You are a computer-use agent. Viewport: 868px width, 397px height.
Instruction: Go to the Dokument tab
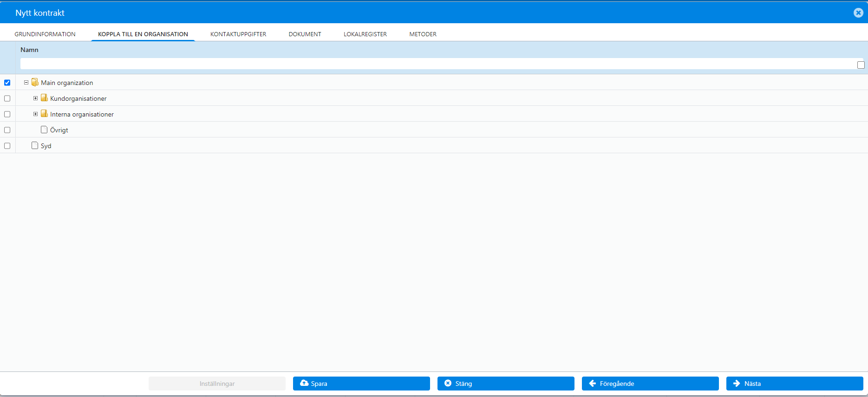tap(305, 34)
